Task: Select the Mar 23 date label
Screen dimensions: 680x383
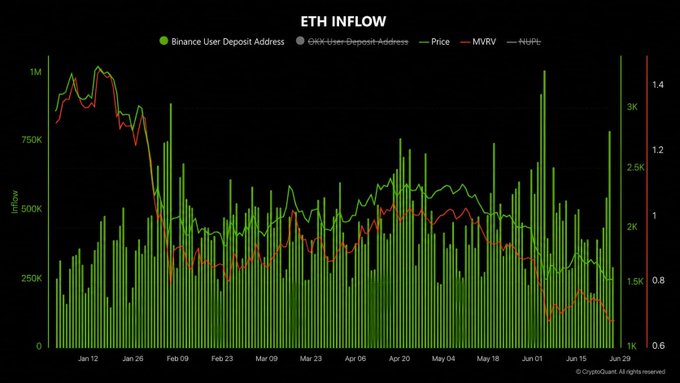Action: (311, 359)
